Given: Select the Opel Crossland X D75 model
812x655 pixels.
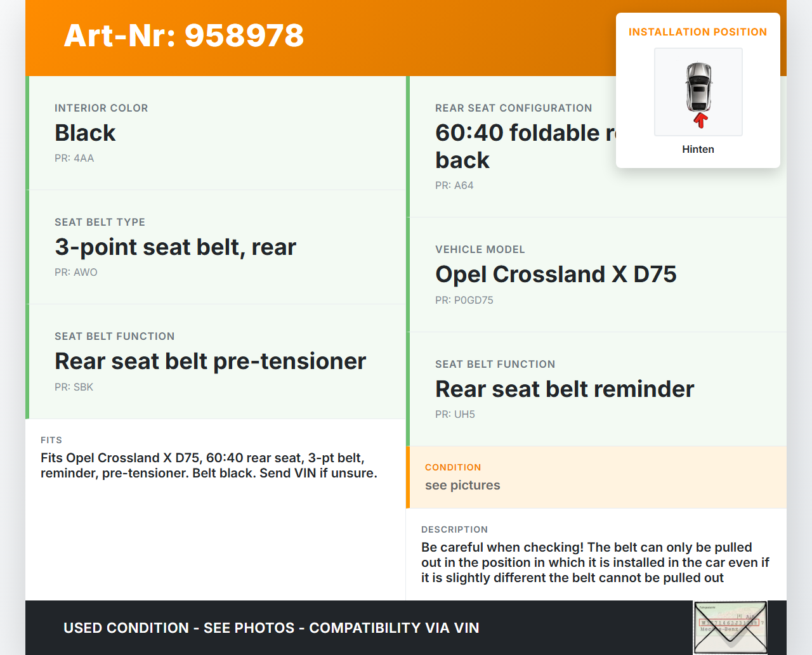Looking at the screenshot, I should pos(556,275).
